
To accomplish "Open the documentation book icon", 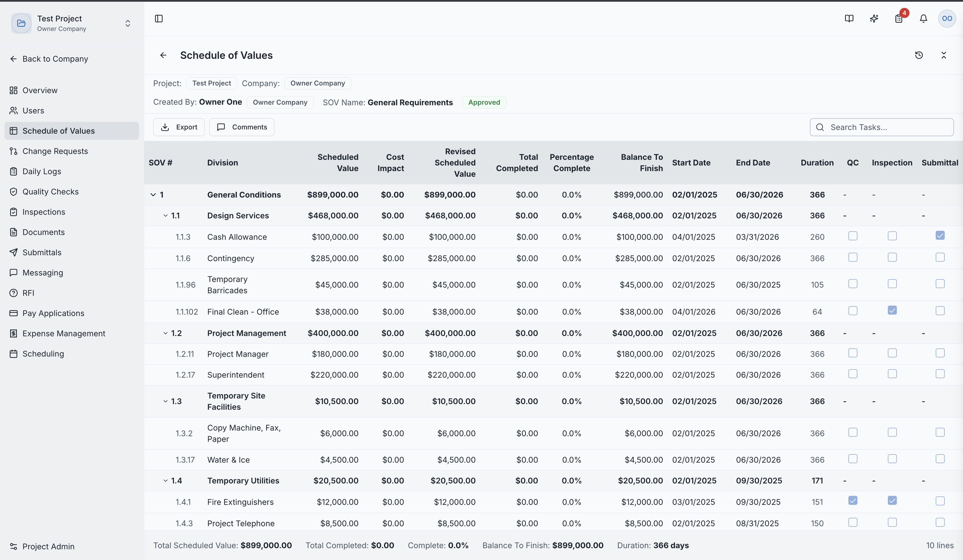I will [x=849, y=18].
